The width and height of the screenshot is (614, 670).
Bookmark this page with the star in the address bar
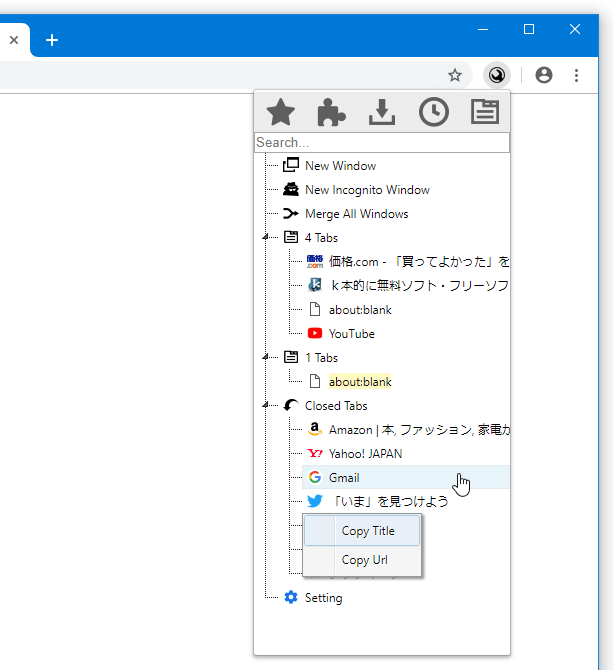(455, 76)
